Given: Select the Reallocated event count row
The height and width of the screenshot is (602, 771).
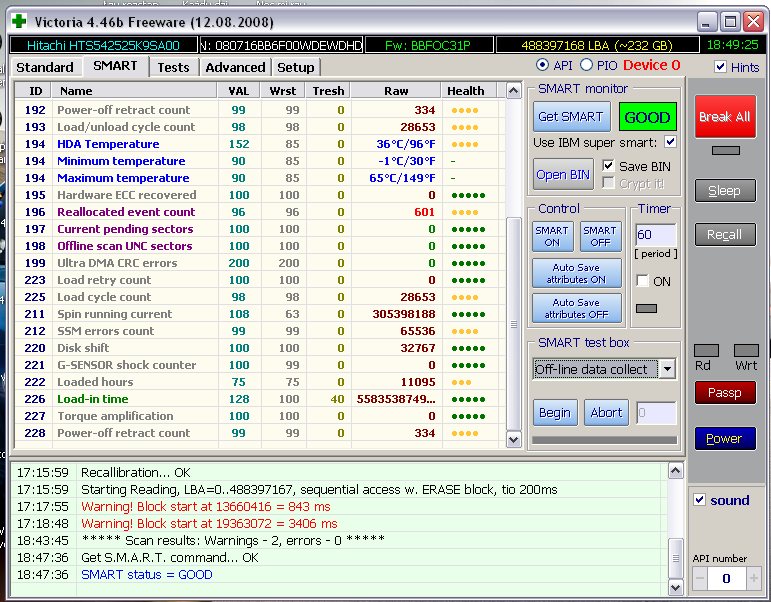Looking at the screenshot, I should click(260, 212).
